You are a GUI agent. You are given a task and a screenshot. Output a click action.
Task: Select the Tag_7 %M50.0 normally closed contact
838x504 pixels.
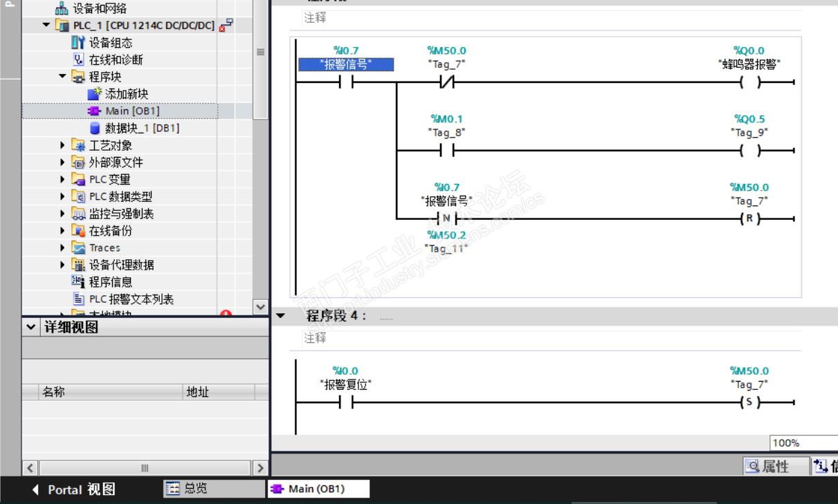446,83
